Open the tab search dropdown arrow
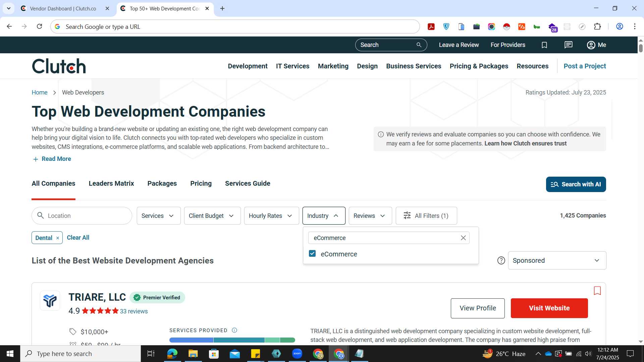The height and width of the screenshot is (362, 644). click(x=9, y=8)
